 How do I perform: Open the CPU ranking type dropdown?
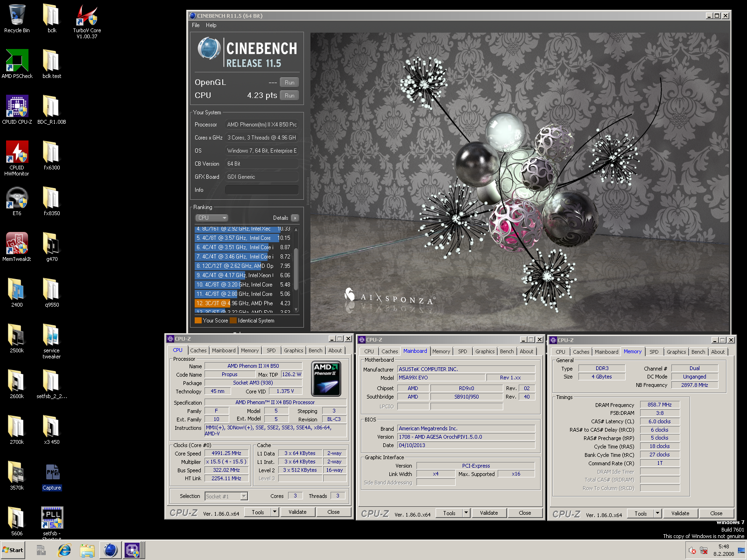(211, 218)
